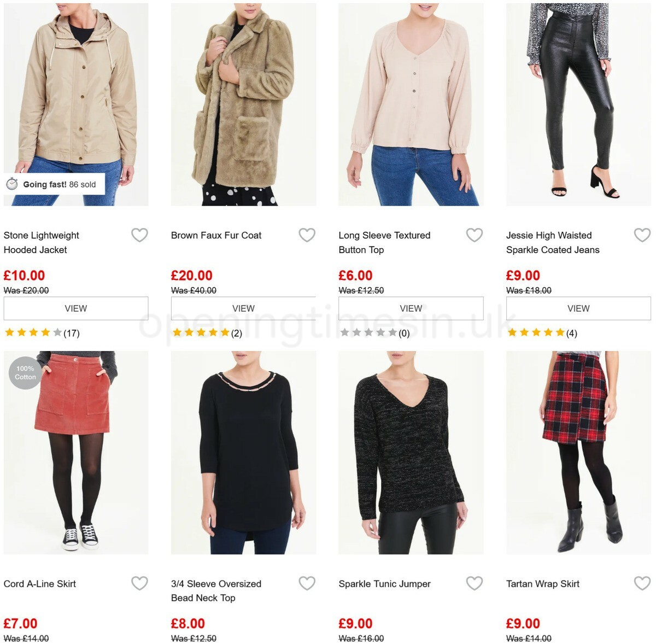656x644 pixels.
Task: Click the heart icon on Sparkle Tunic Jumper
Action: (475, 583)
